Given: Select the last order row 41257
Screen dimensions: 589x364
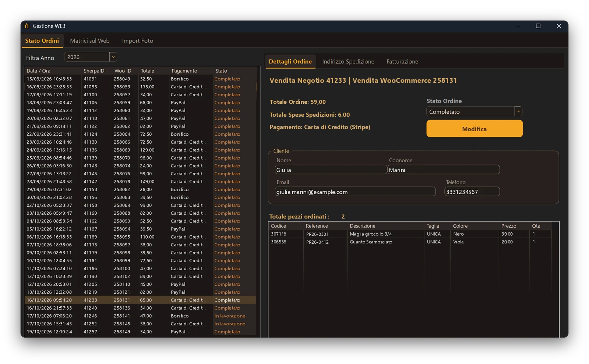Looking at the screenshot, I should point(140,332).
